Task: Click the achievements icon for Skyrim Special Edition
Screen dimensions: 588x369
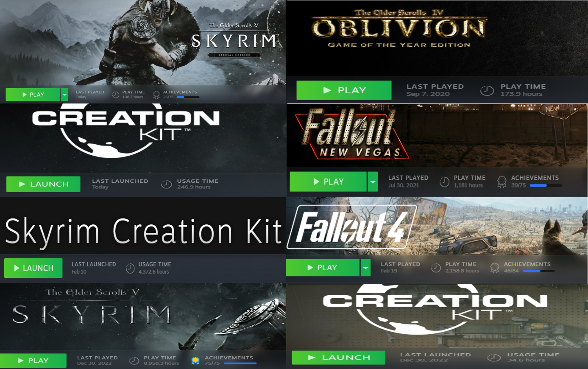Action: point(156,95)
